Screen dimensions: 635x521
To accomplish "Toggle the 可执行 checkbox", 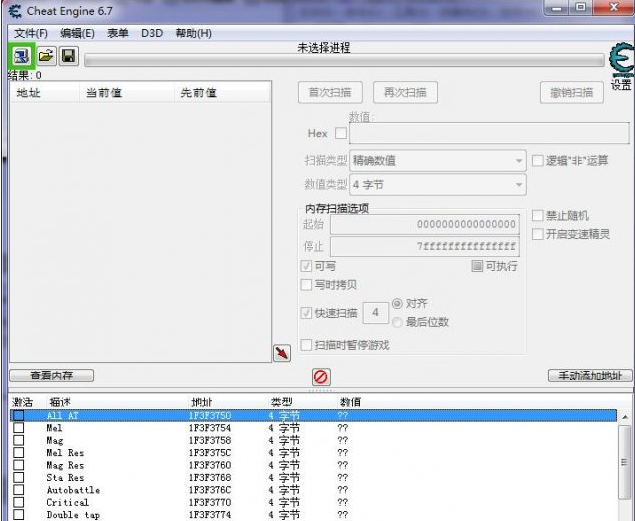I will (x=477, y=266).
